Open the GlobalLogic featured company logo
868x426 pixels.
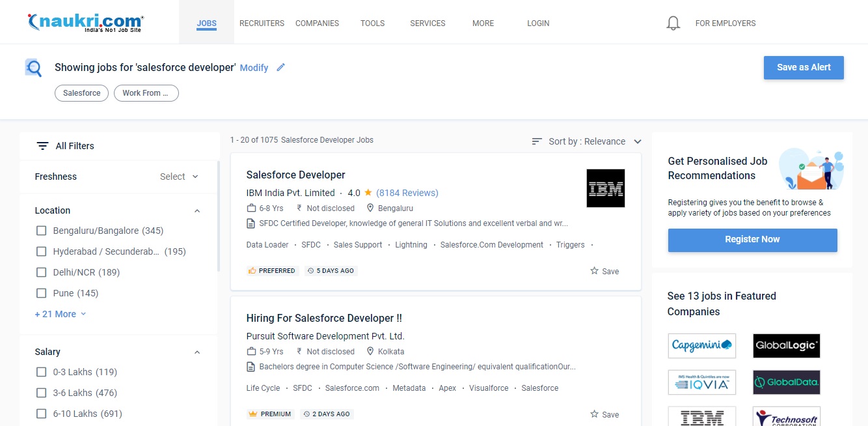tap(786, 345)
